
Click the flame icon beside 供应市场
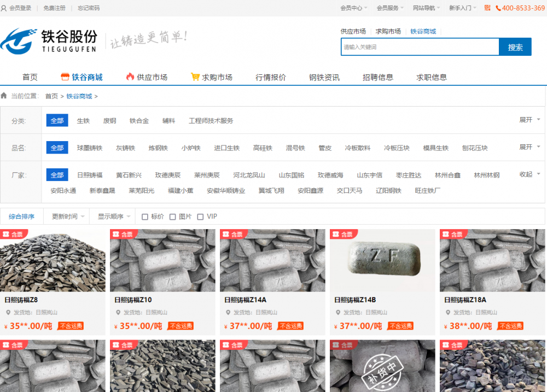130,77
